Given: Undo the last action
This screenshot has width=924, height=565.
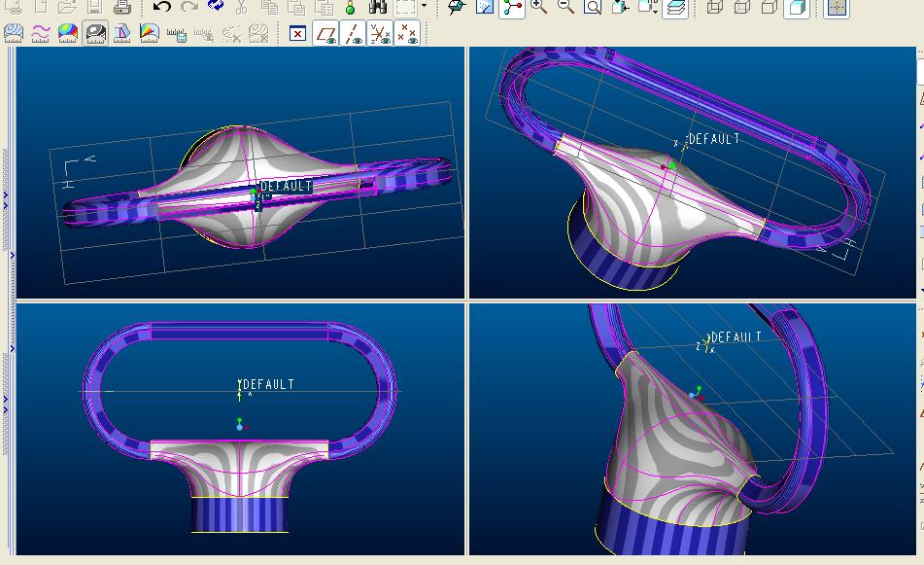Looking at the screenshot, I should [x=161, y=7].
